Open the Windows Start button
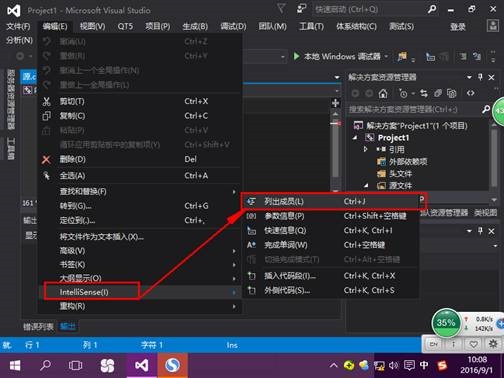The image size is (504, 378). (x=15, y=366)
